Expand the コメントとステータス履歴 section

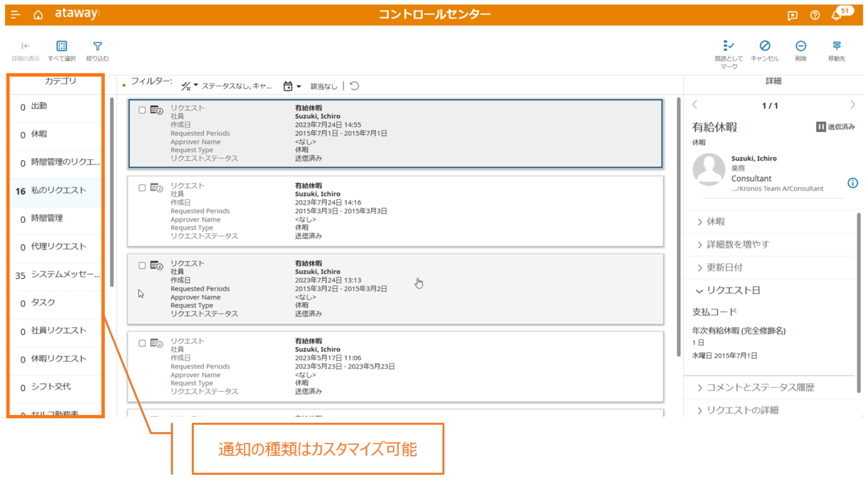point(760,387)
